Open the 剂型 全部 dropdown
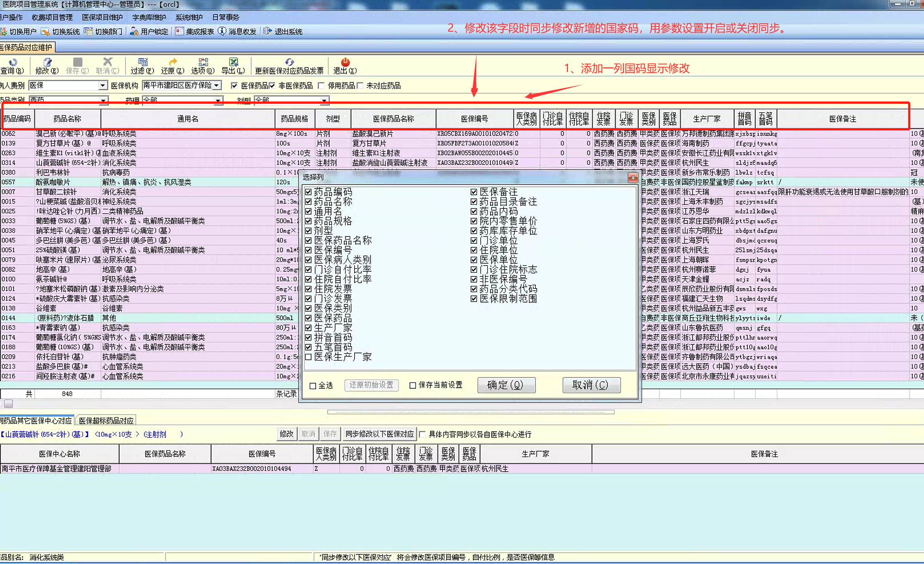The height and width of the screenshot is (564, 924). (324, 100)
